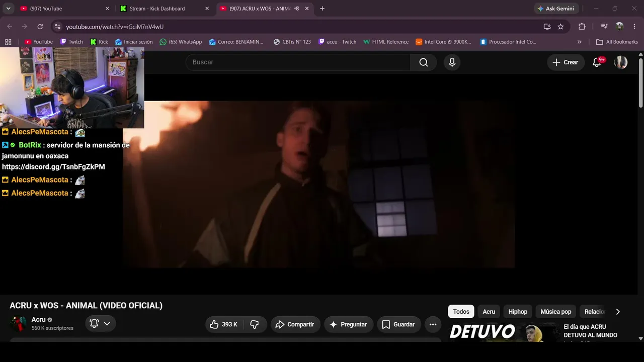
Task: Click the ACRU x WOS video player
Action: tap(319, 184)
